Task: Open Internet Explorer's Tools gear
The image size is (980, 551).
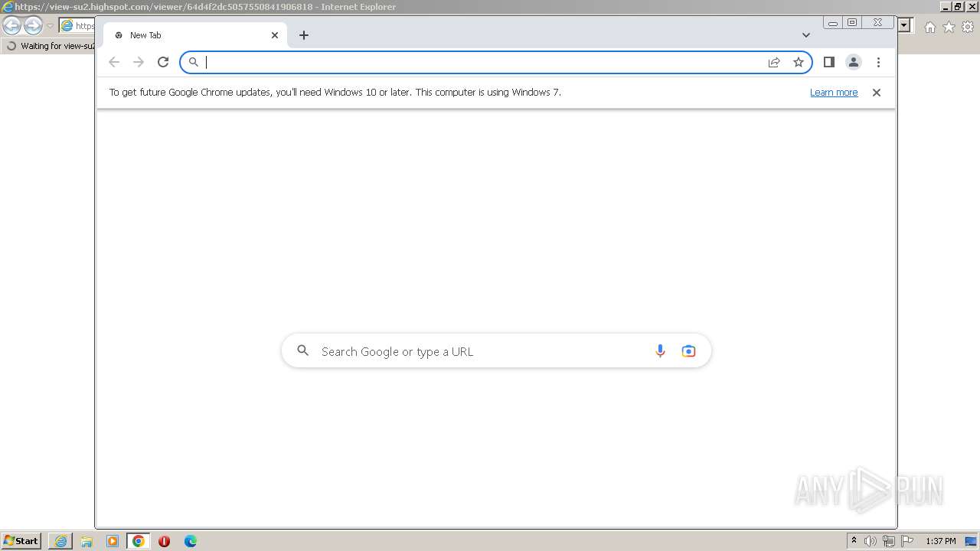Action: [968, 27]
